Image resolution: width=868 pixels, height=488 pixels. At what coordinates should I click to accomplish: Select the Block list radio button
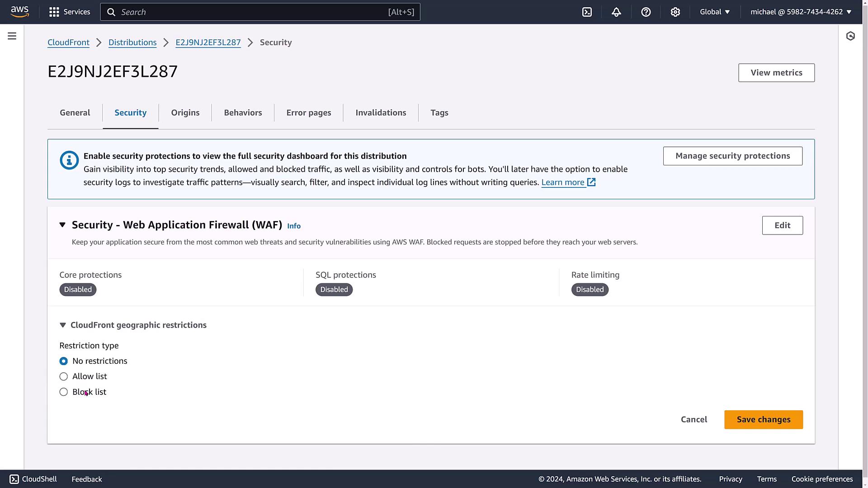64,392
